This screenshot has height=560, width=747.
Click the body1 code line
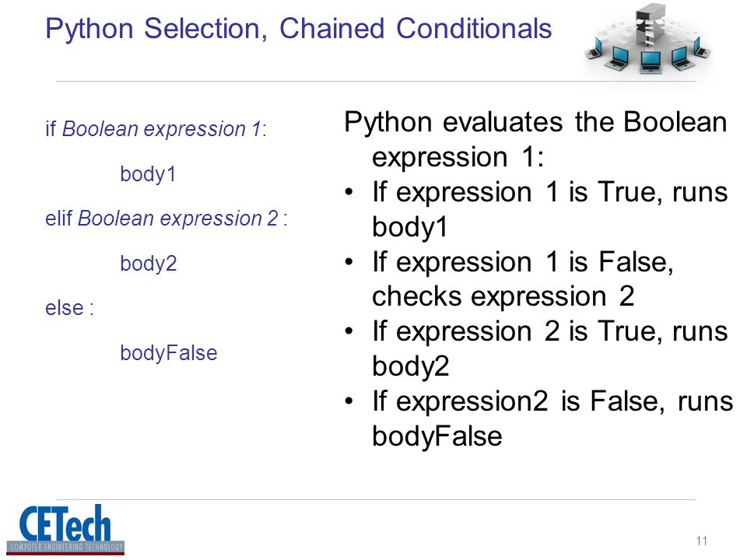(x=148, y=174)
